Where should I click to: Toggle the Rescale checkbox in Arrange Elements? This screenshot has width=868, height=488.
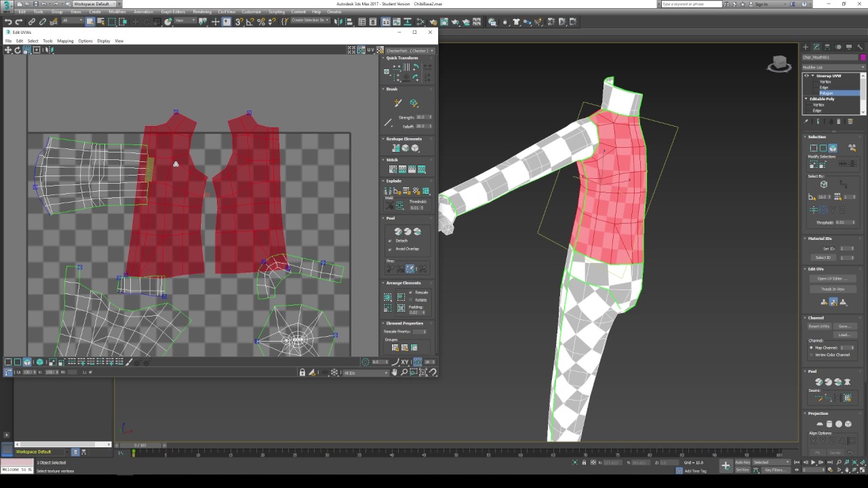[410, 293]
